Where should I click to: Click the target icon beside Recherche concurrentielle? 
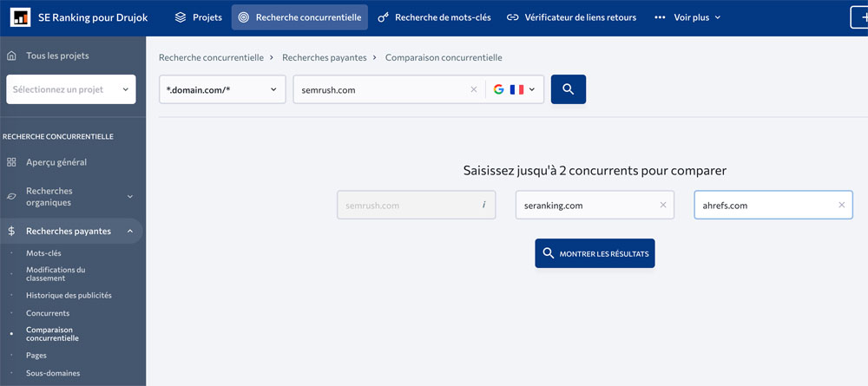[244, 17]
